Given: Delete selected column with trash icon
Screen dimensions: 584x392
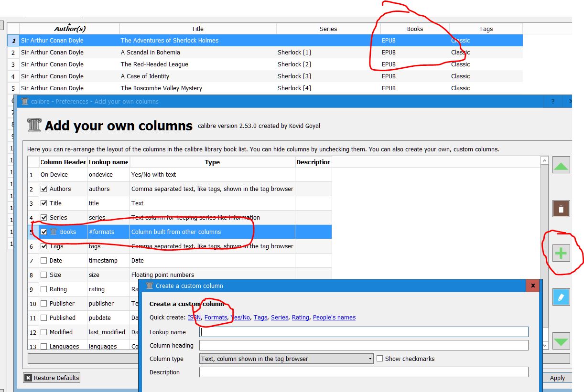Looking at the screenshot, I should tap(561, 209).
